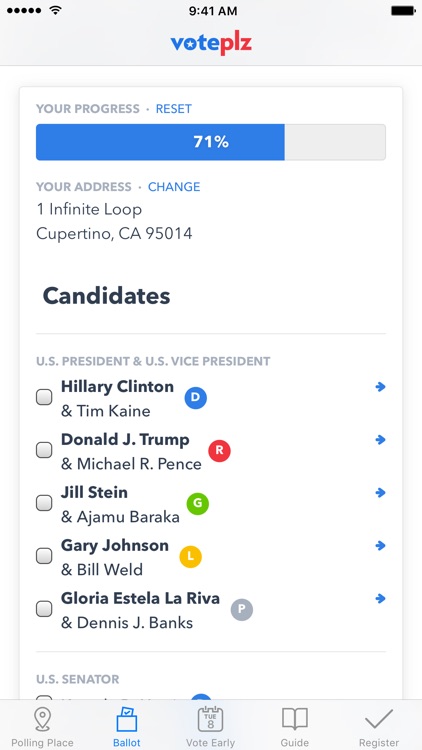Open arrow next to Gloria Estela La Riva
The width and height of the screenshot is (422, 750).
point(380,598)
